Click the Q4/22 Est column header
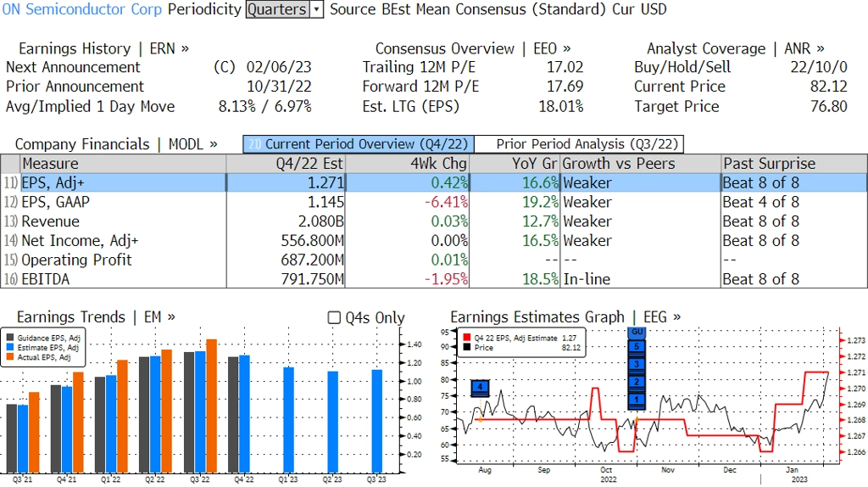This screenshot has height=487, width=868. click(x=286, y=164)
